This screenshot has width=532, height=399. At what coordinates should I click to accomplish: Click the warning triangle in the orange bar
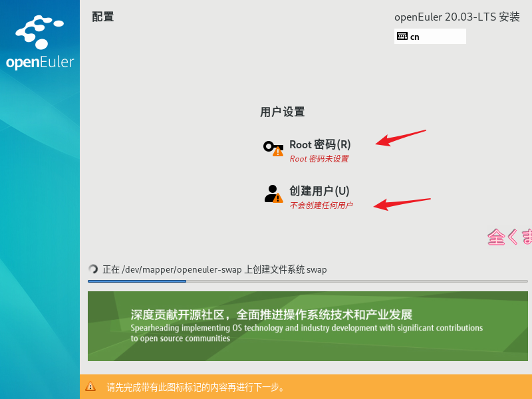[90, 386]
